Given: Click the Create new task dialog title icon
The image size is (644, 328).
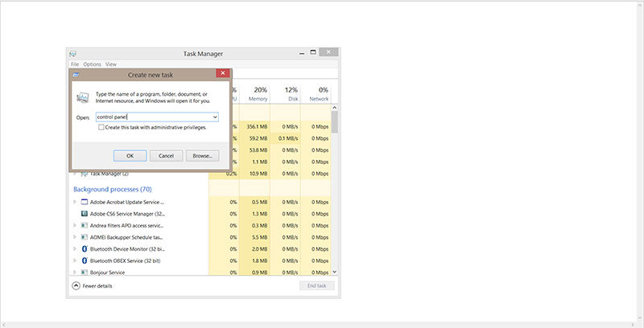Looking at the screenshot, I should point(76,75).
